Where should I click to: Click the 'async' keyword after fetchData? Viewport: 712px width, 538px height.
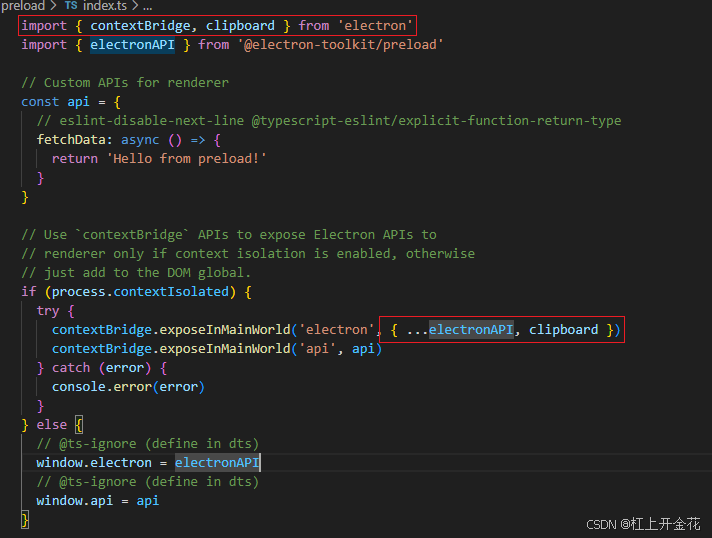click(140, 140)
